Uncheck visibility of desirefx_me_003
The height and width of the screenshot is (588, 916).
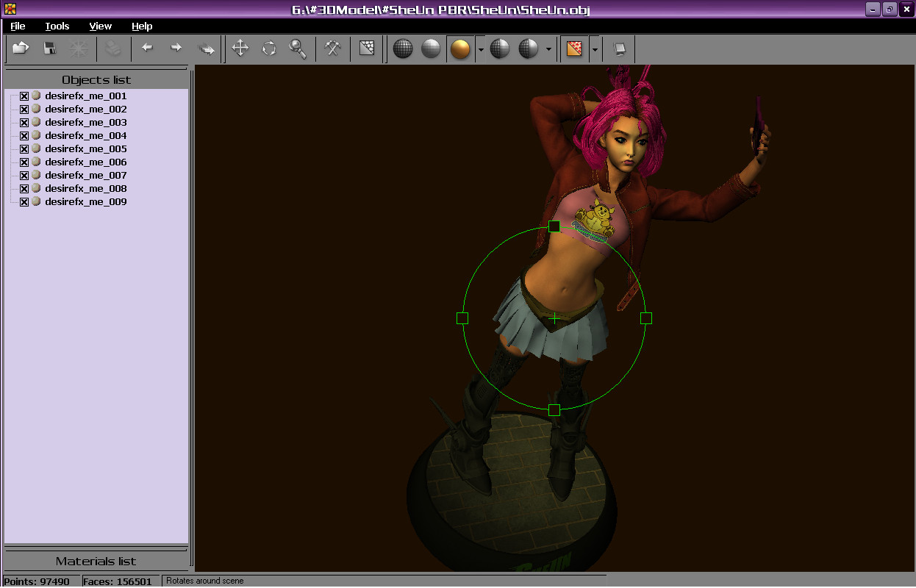(x=24, y=123)
